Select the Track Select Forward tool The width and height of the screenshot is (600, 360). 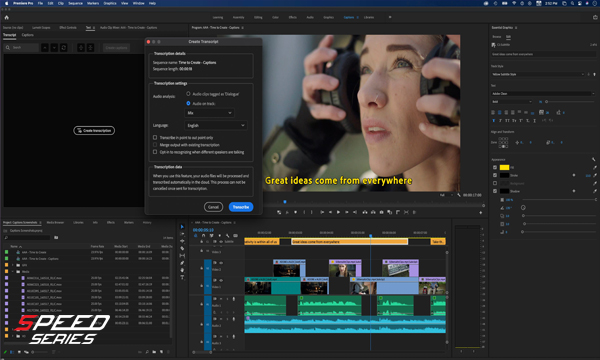(182, 234)
